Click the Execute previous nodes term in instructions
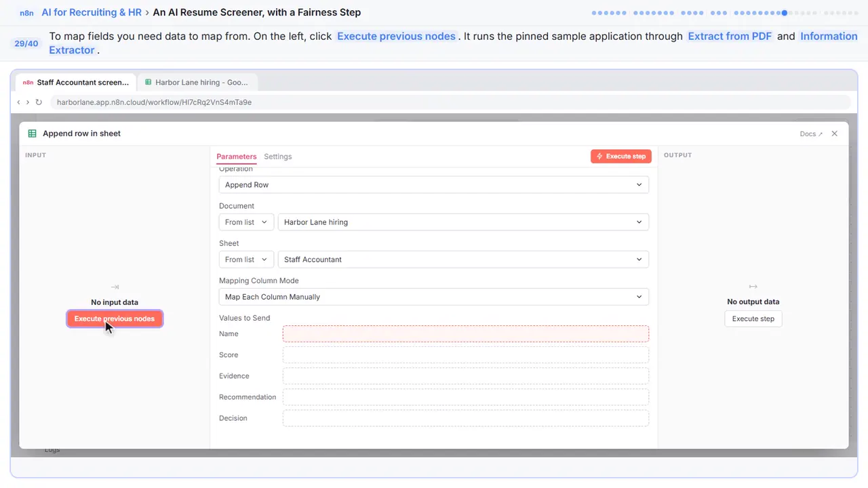The height and width of the screenshot is (488, 868). tap(396, 37)
